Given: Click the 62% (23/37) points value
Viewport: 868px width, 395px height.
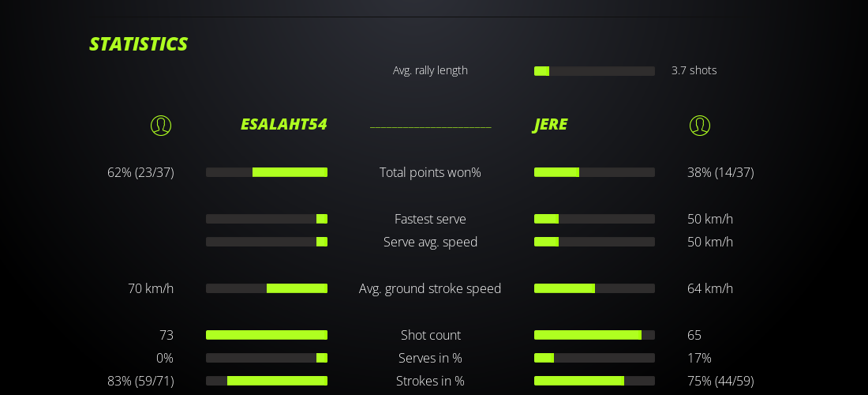Looking at the screenshot, I should (140, 172).
